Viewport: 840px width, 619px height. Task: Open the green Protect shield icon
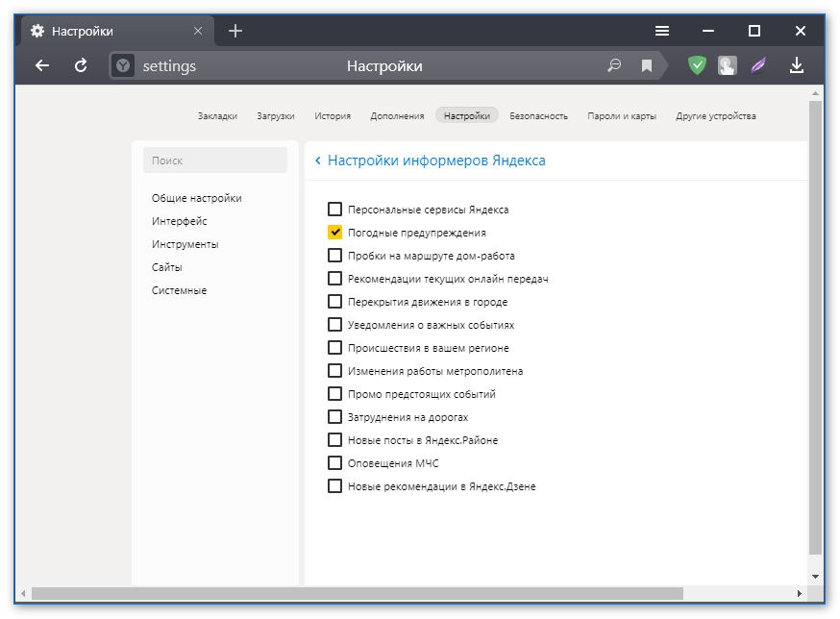point(697,66)
